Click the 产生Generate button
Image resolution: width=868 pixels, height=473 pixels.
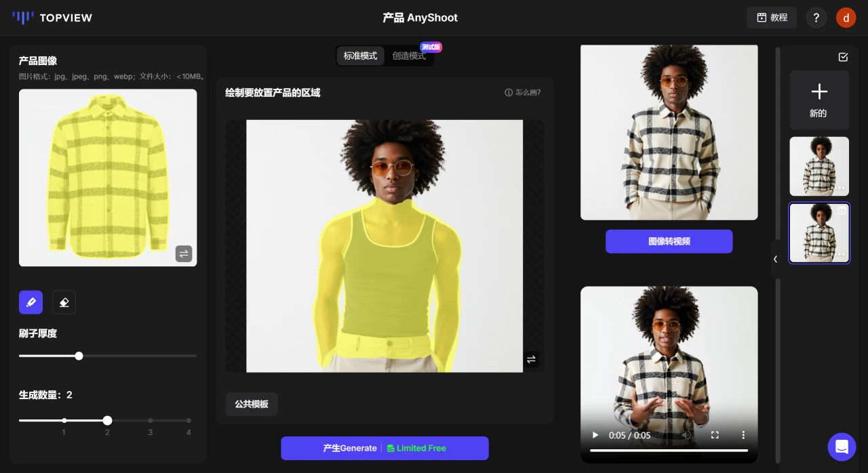[x=384, y=448]
